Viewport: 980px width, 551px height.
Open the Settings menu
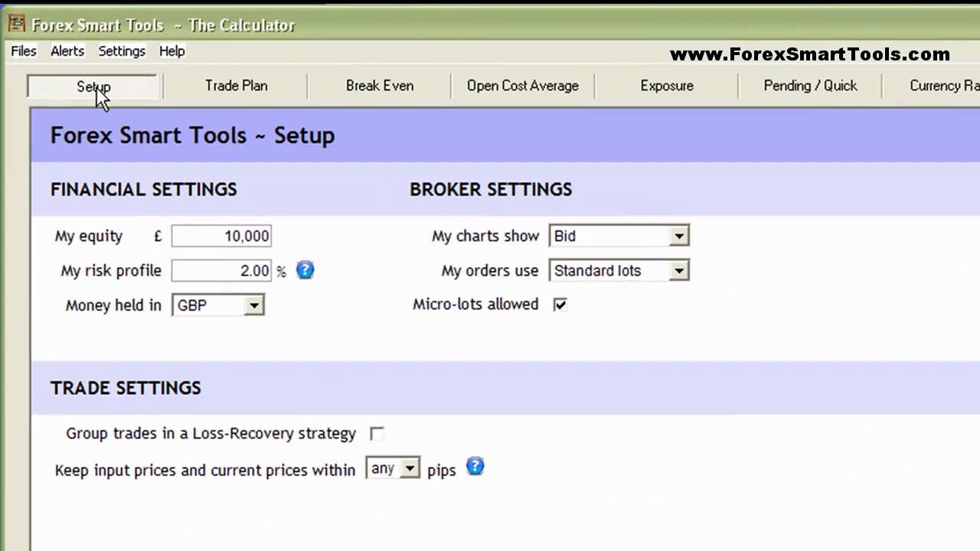[x=122, y=51]
